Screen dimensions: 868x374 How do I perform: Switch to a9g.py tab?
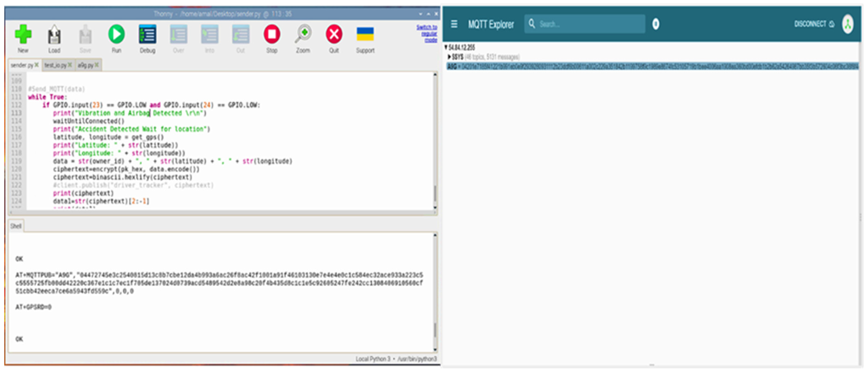pyautogui.click(x=85, y=65)
